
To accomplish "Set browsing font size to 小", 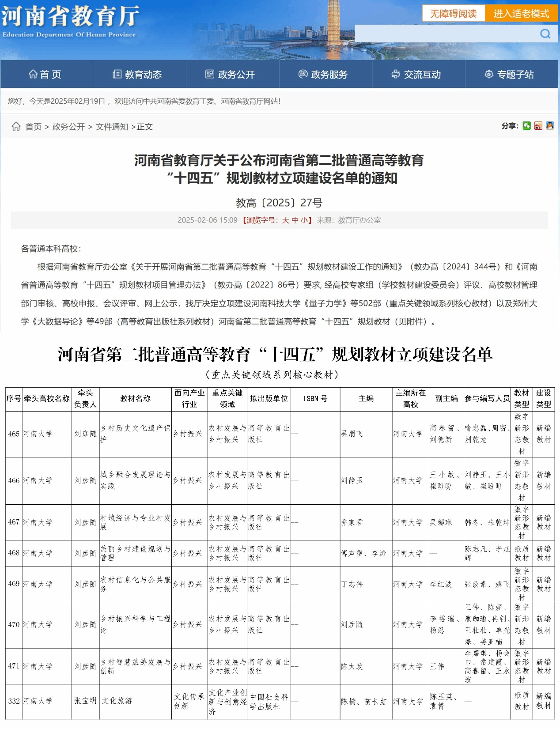I will 304,220.
